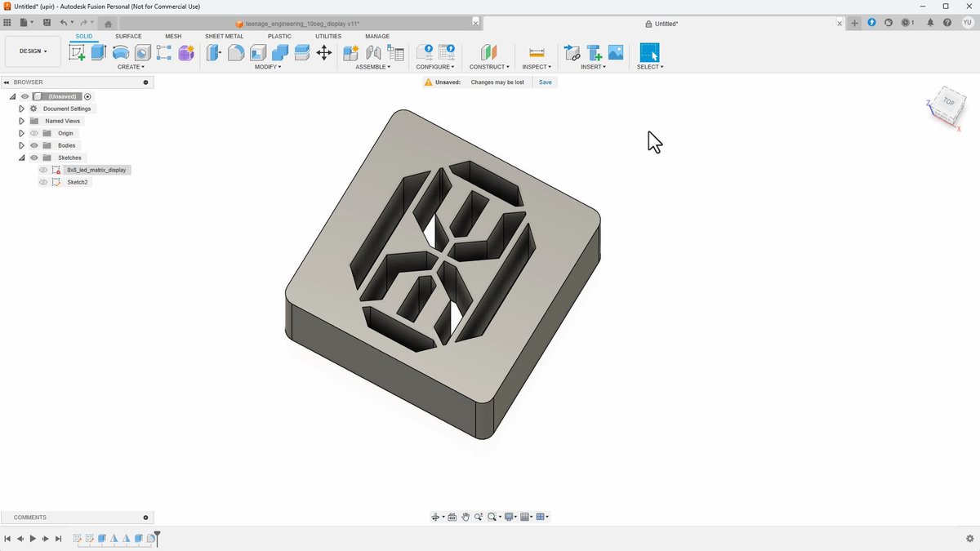Collapse the Sketches folder
980x551 pixels.
click(21, 158)
